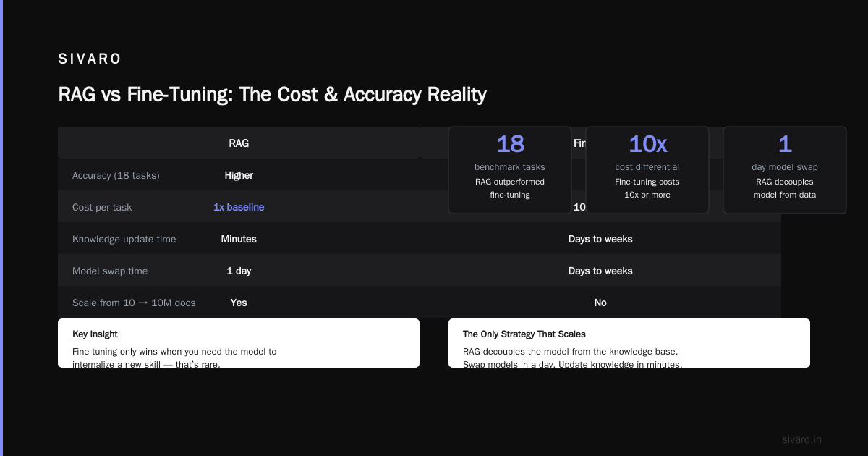
Task: Select the paragraph about decoupling from knowledge base
Action: 572,358
